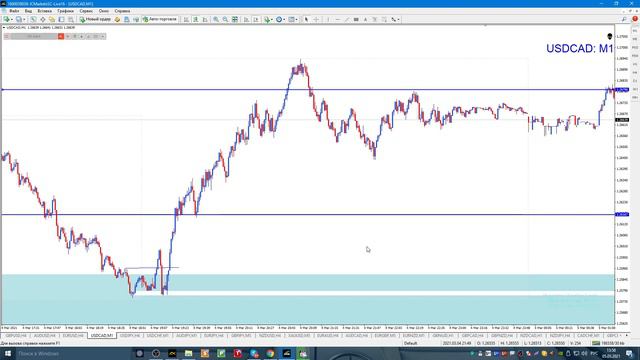Open the new chart toolbar icon
This screenshot has height=360, width=640.
[x=6, y=19]
